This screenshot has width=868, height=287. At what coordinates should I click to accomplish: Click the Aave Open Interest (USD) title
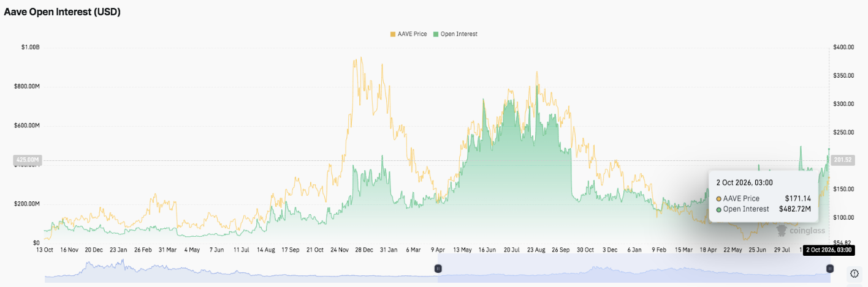pos(63,12)
